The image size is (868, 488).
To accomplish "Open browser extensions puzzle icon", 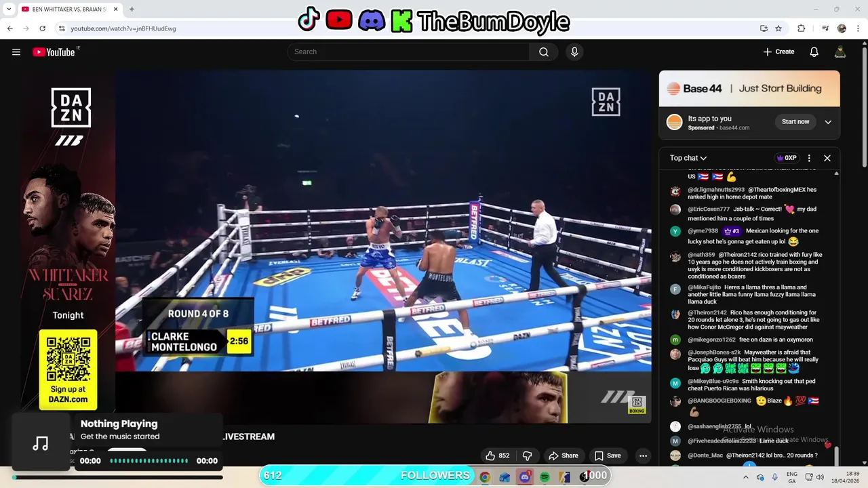I will point(802,28).
